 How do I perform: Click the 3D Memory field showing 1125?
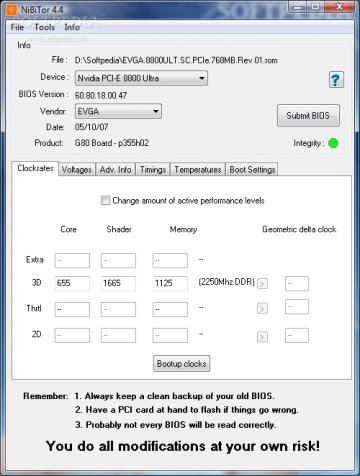pyautogui.click(x=170, y=283)
